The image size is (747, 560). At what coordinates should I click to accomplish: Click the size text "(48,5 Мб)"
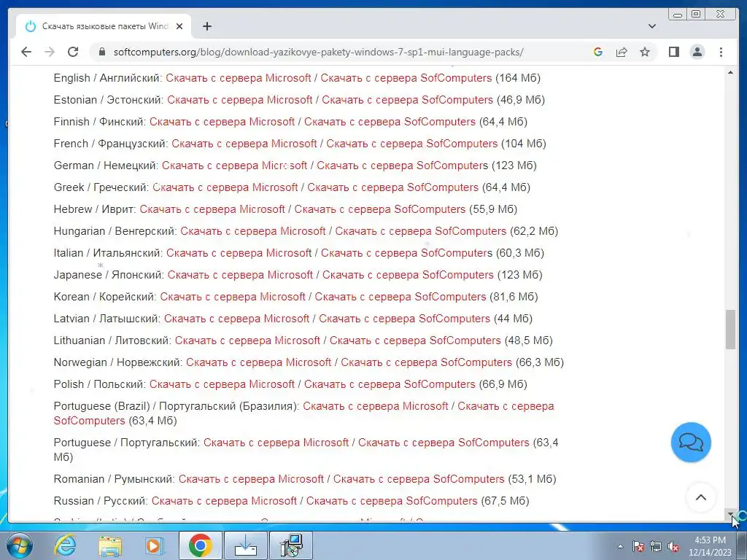click(x=528, y=341)
